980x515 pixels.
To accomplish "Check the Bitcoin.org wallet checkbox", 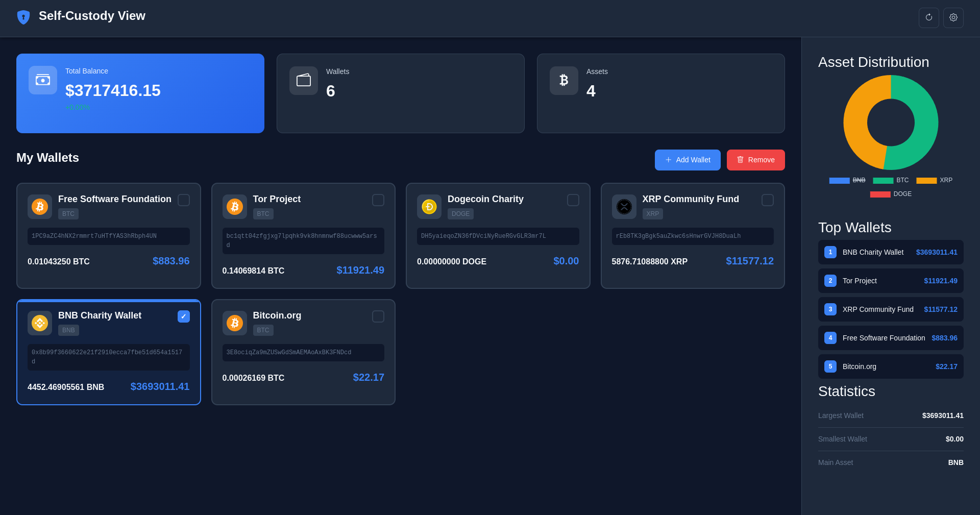I will coord(378,316).
